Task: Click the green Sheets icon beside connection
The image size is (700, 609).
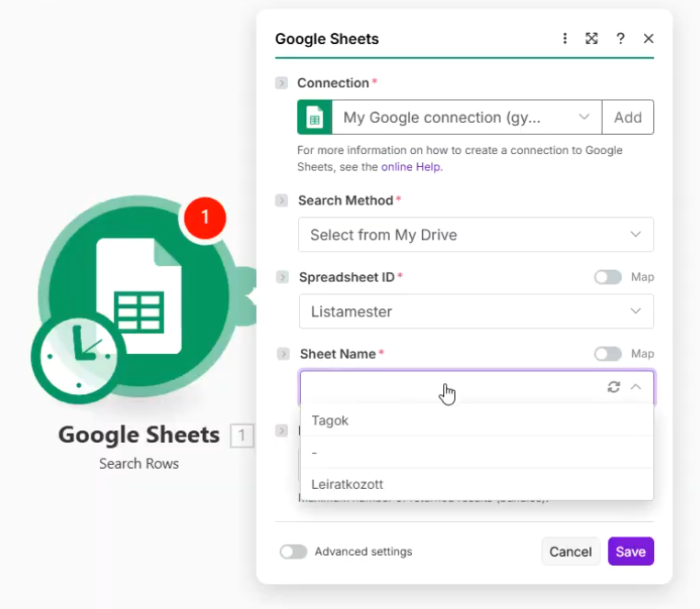Action: pyautogui.click(x=315, y=117)
